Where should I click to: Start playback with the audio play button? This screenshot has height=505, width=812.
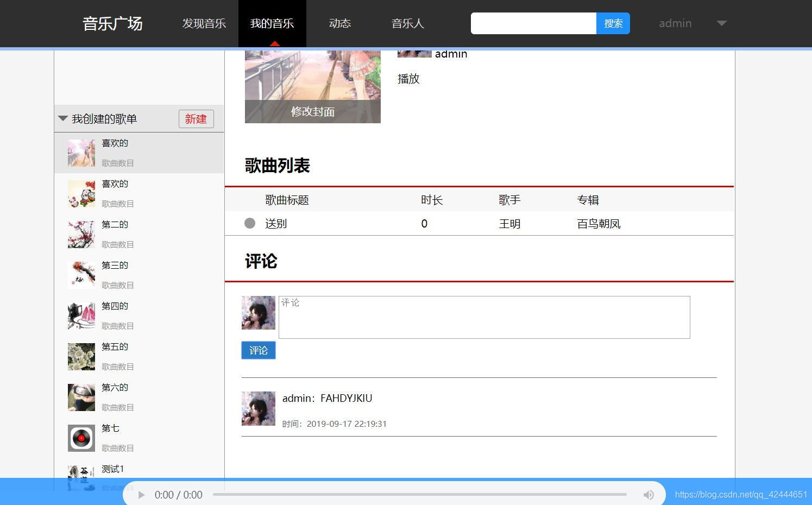point(141,495)
